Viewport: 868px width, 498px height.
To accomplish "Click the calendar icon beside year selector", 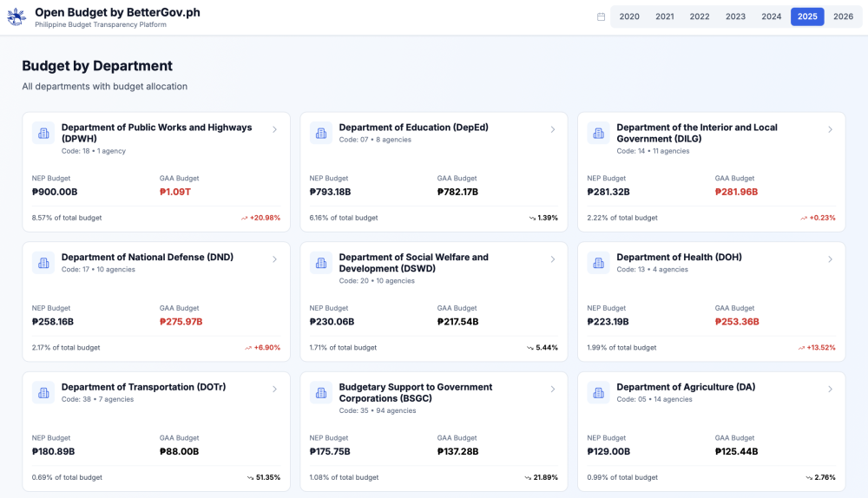I will pos(602,16).
